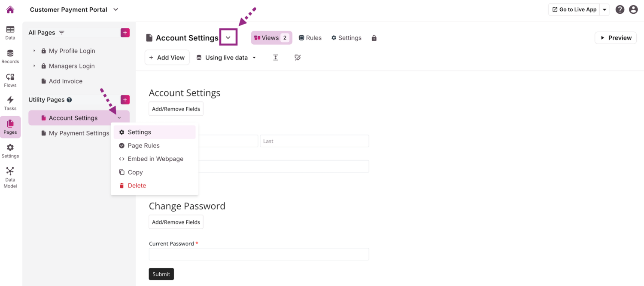Open the Data Model sidebar icon
644x286 pixels.
point(10,177)
